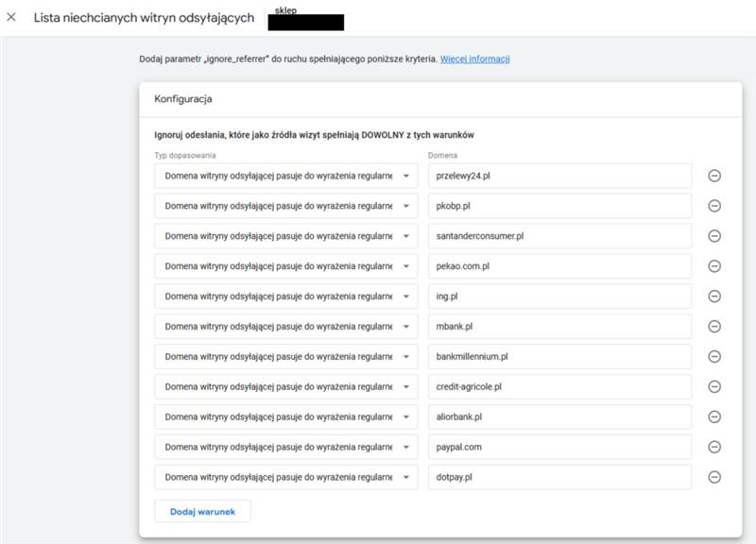
Task: Remove the pkobp.pl condition row
Action: pyautogui.click(x=714, y=206)
